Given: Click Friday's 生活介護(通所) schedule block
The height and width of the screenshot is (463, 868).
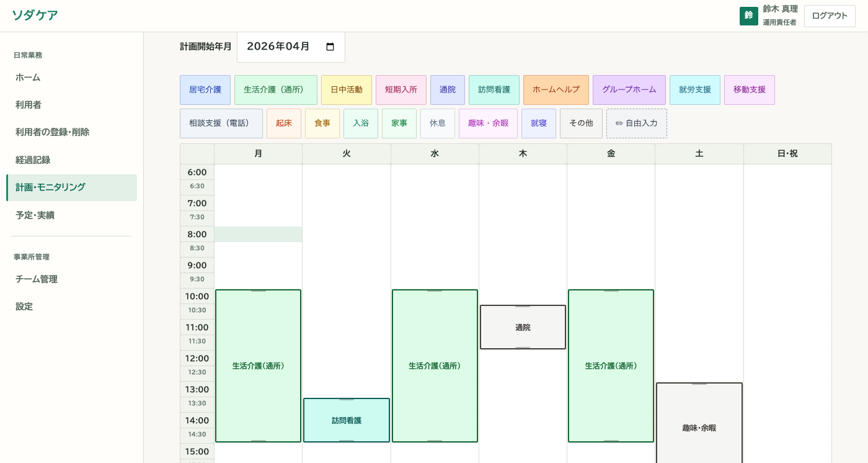Looking at the screenshot, I should point(611,366).
